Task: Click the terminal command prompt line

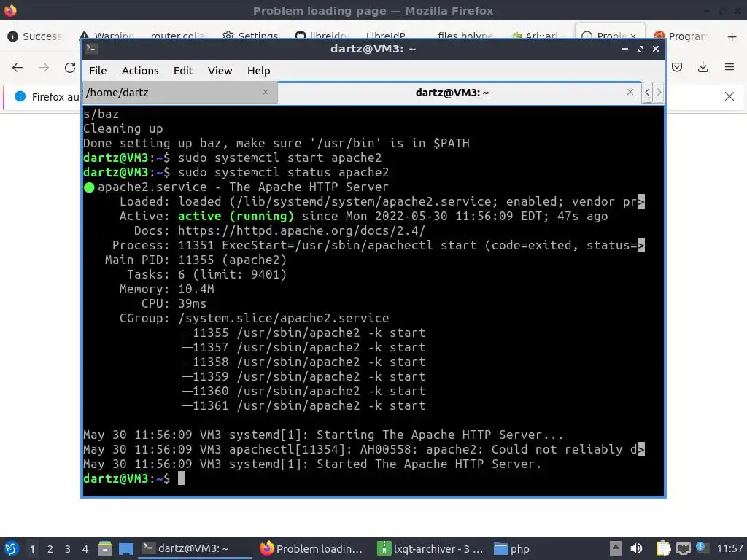Action: coord(134,478)
